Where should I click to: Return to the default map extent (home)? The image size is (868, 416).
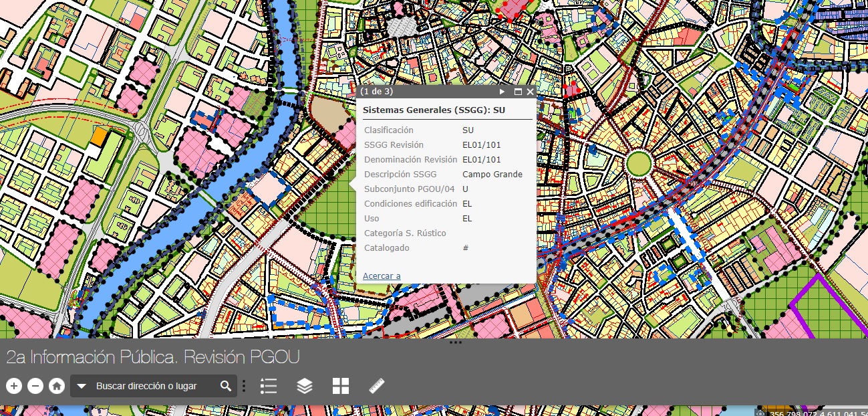[x=57, y=386]
